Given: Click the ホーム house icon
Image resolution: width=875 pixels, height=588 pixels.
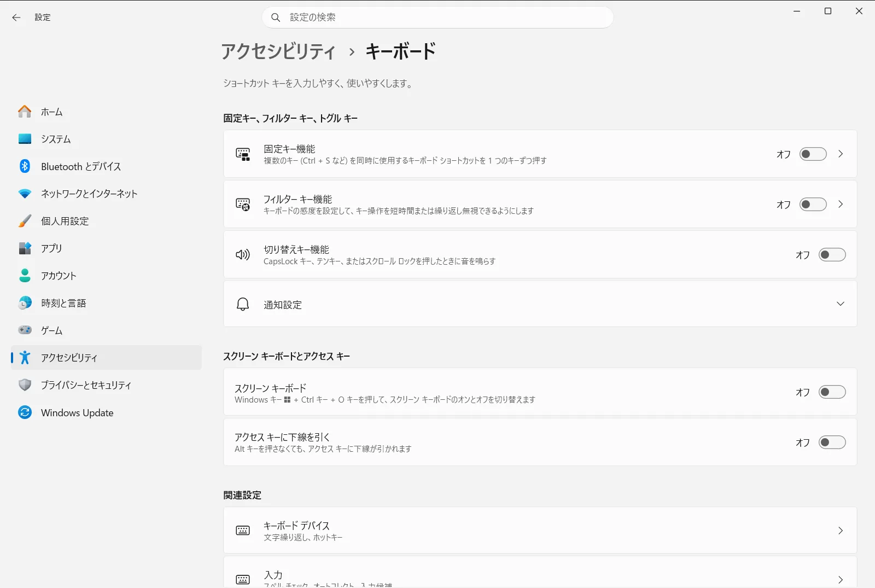Looking at the screenshot, I should click(25, 112).
